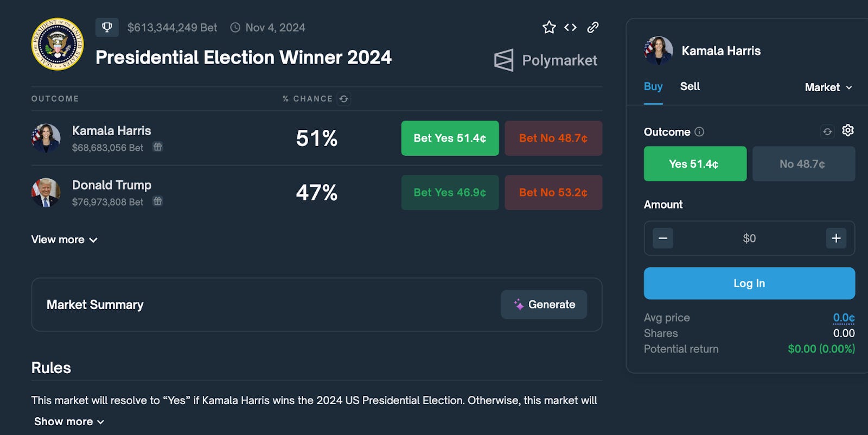
Task: Click gift icon under Kamala Harris
Action: pyautogui.click(x=157, y=147)
